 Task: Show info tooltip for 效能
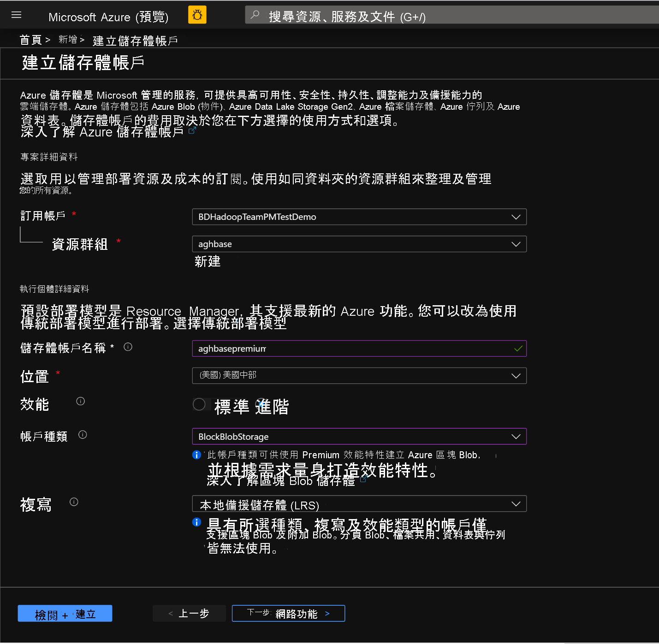[x=81, y=402]
